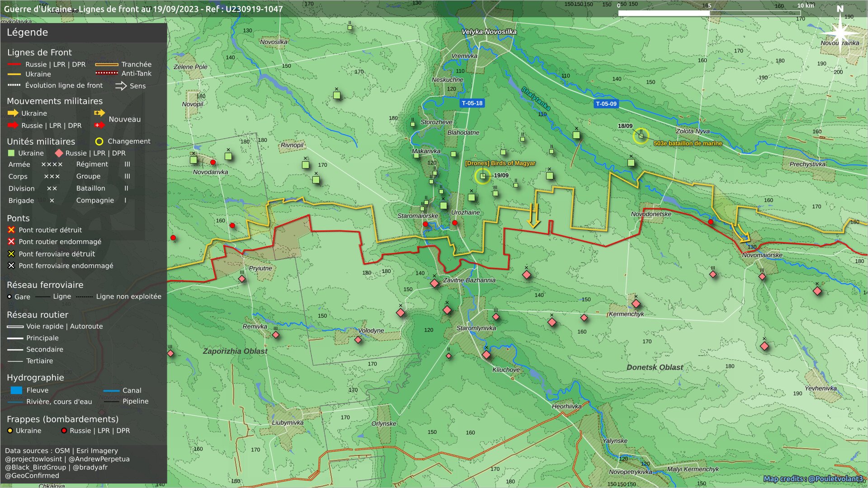This screenshot has height=488, width=868.
Task: Click the 'Map credits: @Pouletvolant3' text
Action: coord(813,479)
